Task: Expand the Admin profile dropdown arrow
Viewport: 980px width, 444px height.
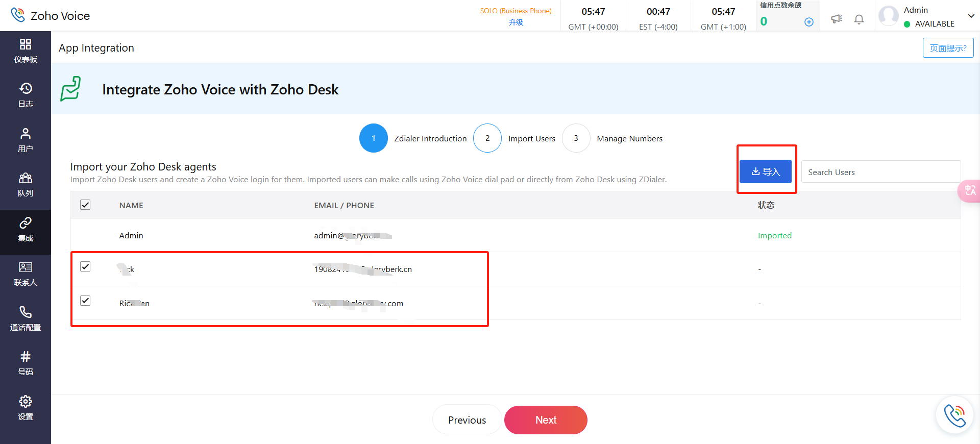Action: pos(971,16)
